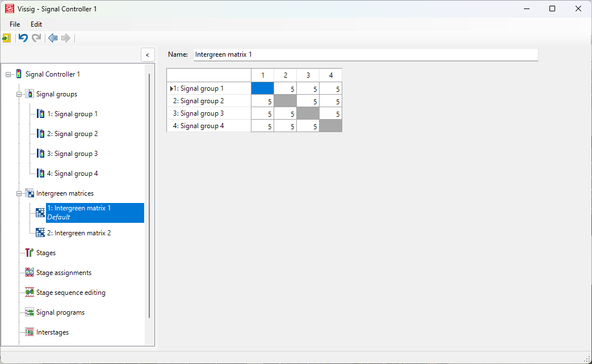Image resolution: width=592 pixels, height=364 pixels.
Task: Click the Interstages icon in tree
Action: [30, 332]
